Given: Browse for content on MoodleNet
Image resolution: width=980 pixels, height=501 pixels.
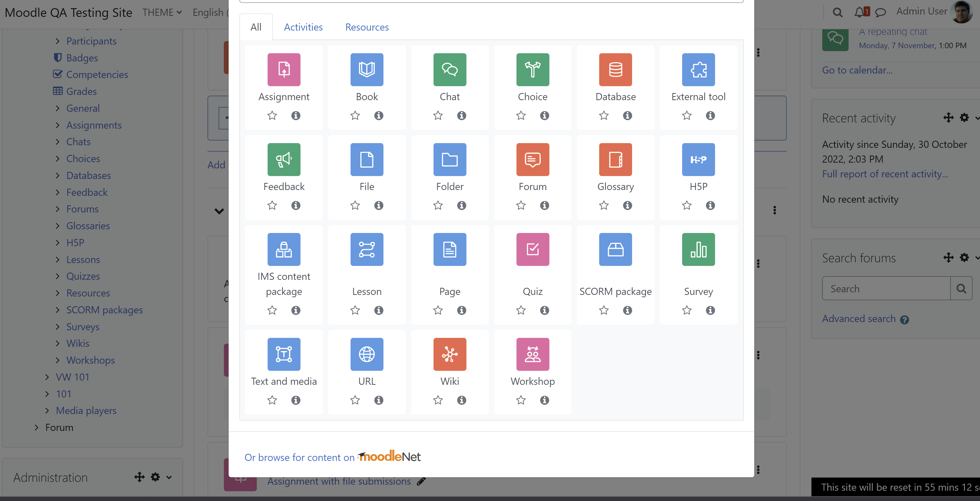Looking at the screenshot, I should tap(332, 456).
